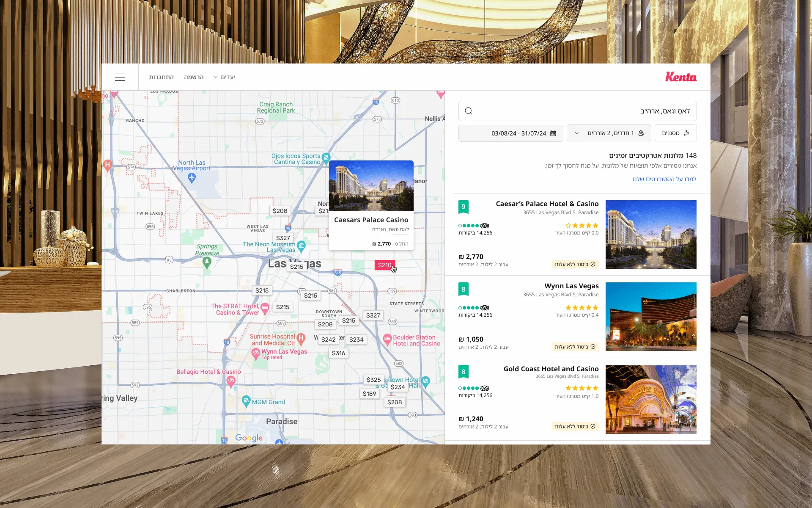Open the hamburger menu
Screen dimensions: 812x508
click(120, 77)
